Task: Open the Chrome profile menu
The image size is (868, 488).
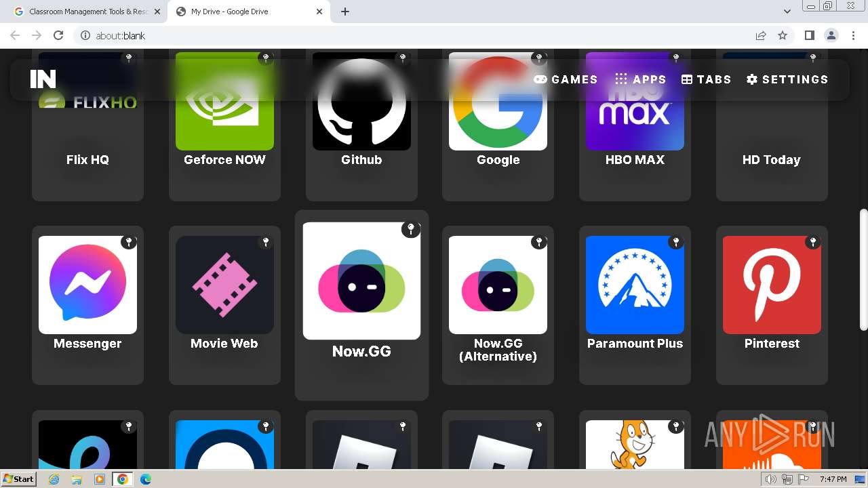Action: click(831, 35)
